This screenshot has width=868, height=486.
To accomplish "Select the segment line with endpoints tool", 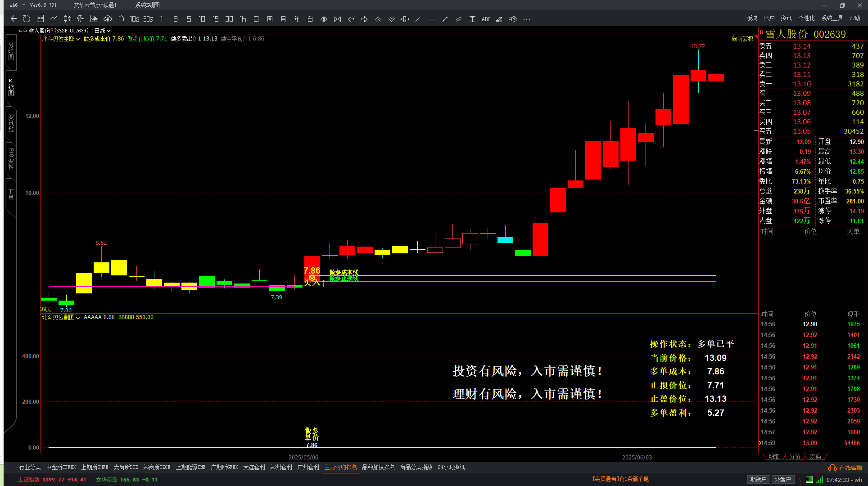I will (x=445, y=19).
